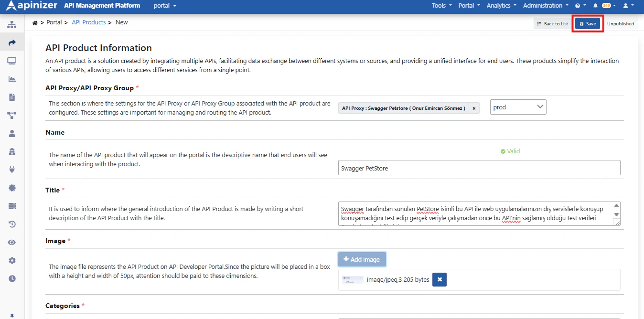Open the prod environment dropdown
This screenshot has height=319, width=644.
518,107
